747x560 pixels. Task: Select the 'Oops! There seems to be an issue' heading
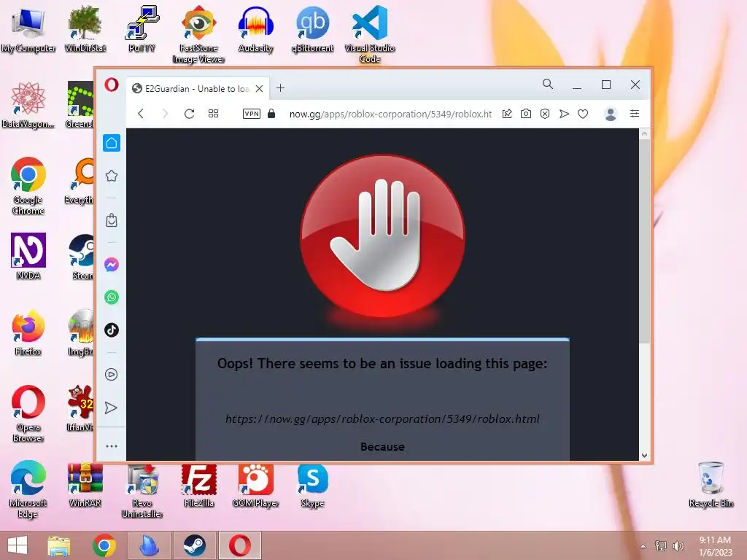click(x=382, y=364)
